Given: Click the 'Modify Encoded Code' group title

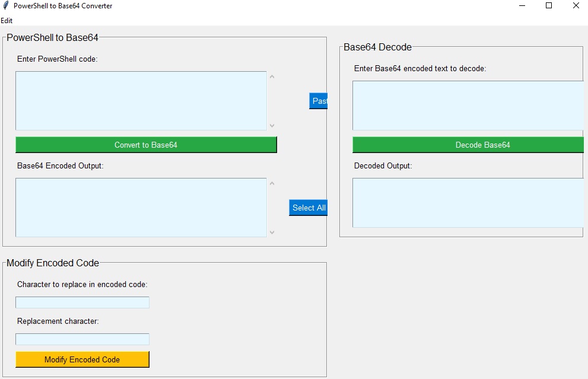Looking at the screenshot, I should coord(53,263).
